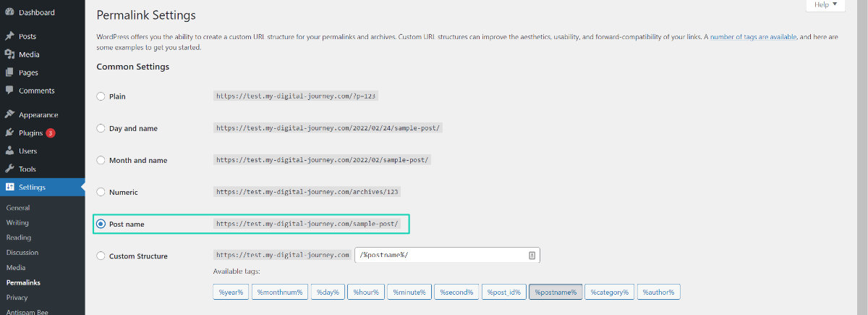
Task: Insert the %monthnum% tag
Action: tap(281, 292)
